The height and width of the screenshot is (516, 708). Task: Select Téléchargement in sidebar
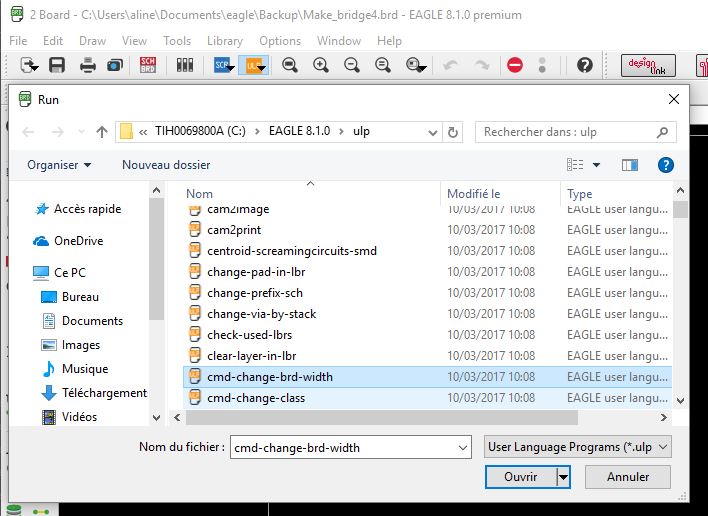coord(94,393)
